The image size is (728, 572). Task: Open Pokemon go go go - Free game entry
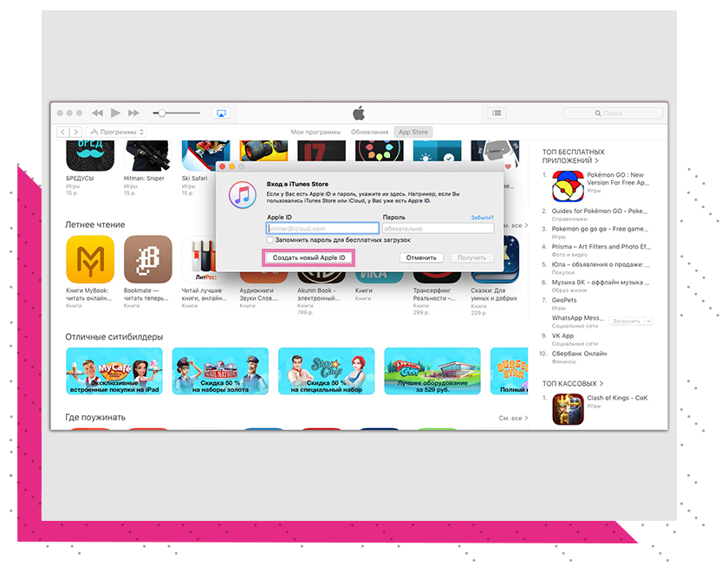pyautogui.click(x=600, y=229)
